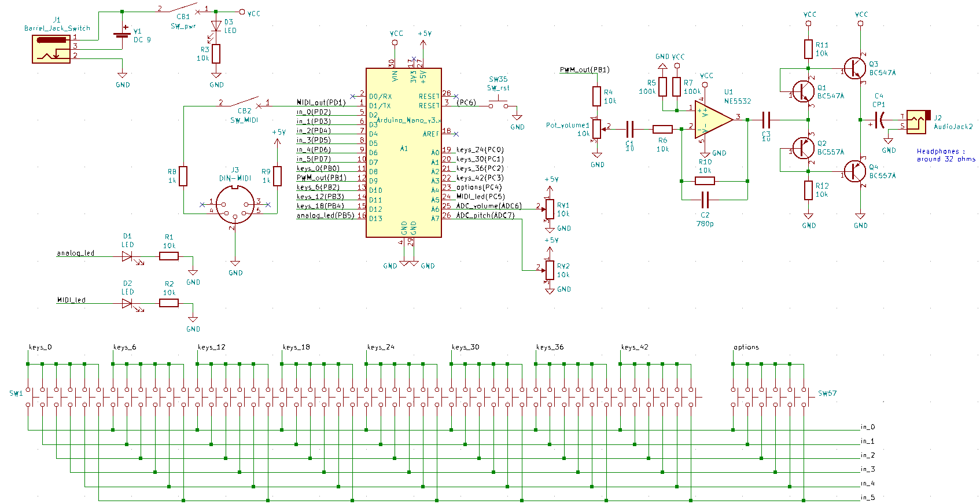This screenshot has height=504, width=980.
Task: Select the 'PWM_out(PB1)' label above R4
Action: click(x=585, y=69)
